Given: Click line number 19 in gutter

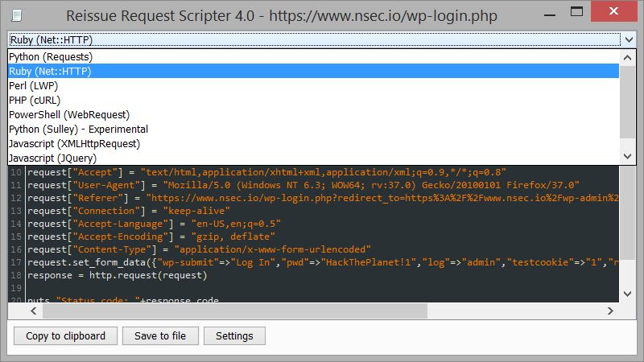Looking at the screenshot, I should pyautogui.click(x=16, y=288).
